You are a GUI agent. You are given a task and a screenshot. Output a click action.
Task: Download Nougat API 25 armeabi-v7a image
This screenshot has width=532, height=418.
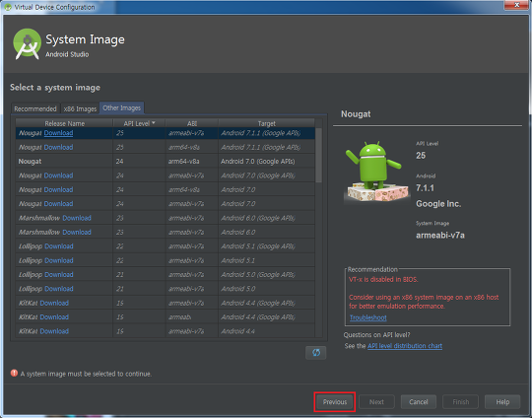[58, 133]
